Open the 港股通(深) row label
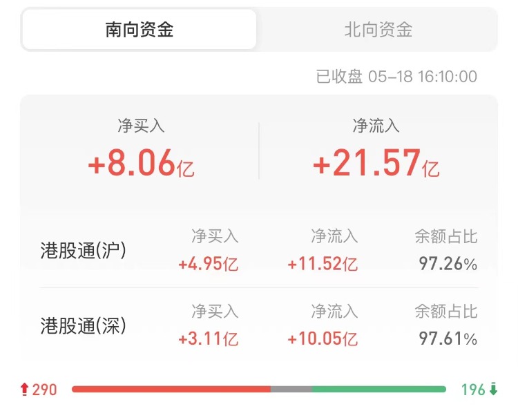 [x=84, y=326]
